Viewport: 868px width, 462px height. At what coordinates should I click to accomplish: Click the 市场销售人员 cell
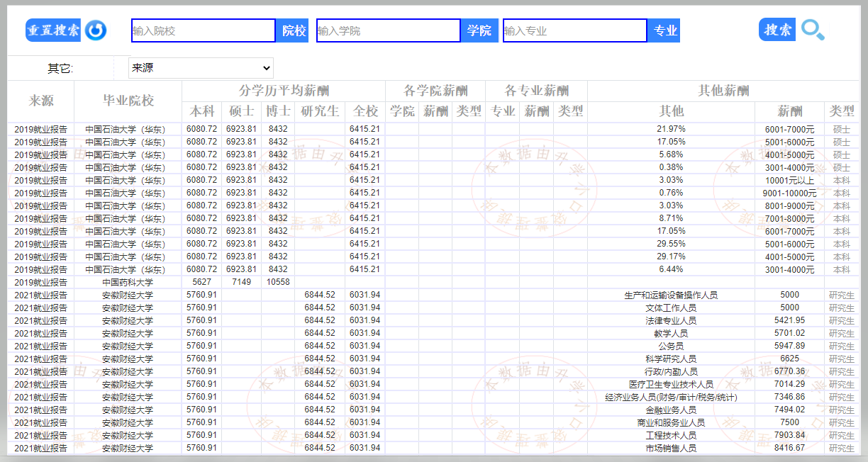(671, 448)
